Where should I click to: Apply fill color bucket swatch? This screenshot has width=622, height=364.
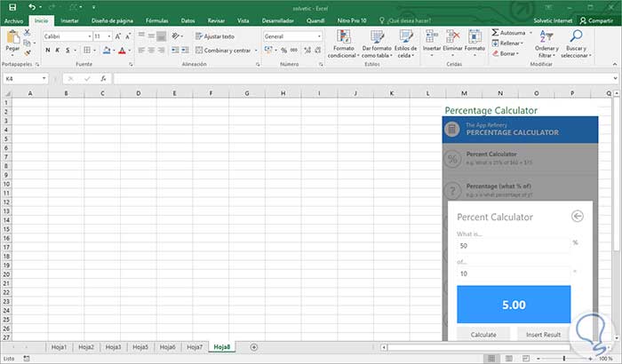coord(107,50)
